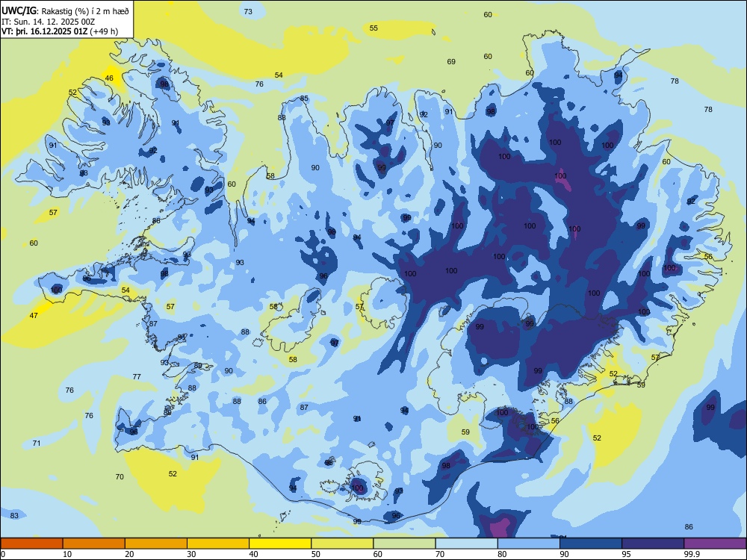Select the 30–40 amber legend swatch
The image size is (747, 560).
[218, 544]
